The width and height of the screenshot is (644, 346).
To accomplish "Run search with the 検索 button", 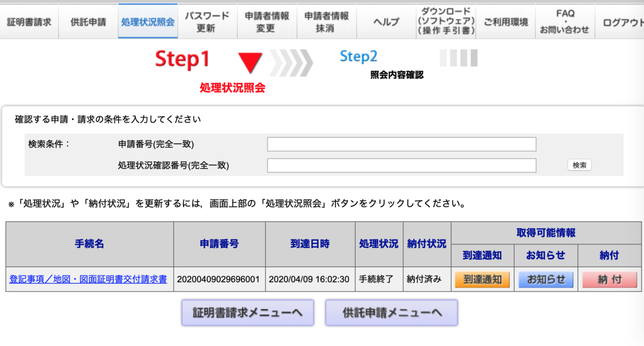I will (580, 165).
